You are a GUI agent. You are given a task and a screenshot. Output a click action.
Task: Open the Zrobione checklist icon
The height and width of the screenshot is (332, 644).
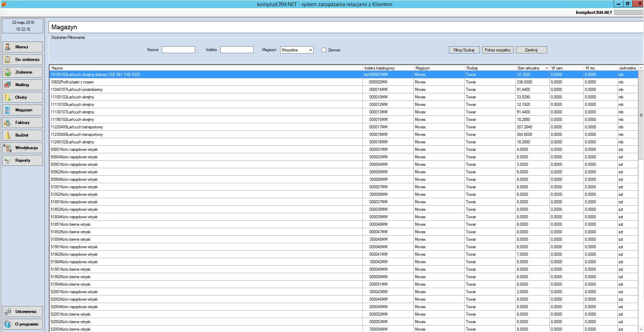(x=7, y=72)
